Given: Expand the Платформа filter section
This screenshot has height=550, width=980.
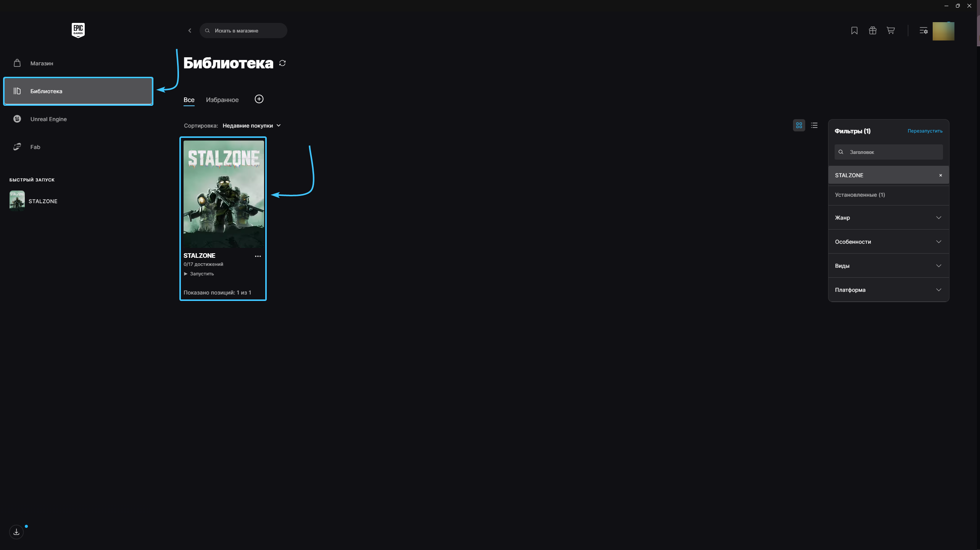Looking at the screenshot, I should [x=889, y=290].
